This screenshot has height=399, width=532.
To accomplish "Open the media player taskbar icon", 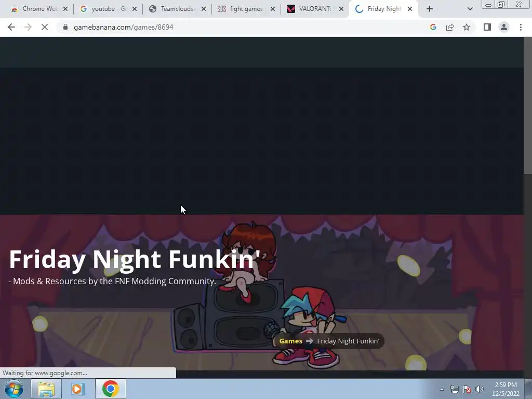I will coord(78,389).
